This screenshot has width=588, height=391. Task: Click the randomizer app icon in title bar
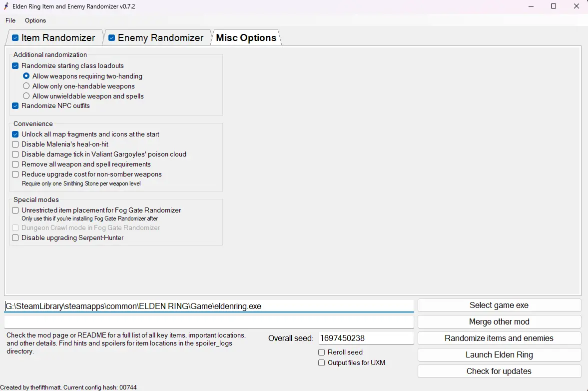point(6,6)
